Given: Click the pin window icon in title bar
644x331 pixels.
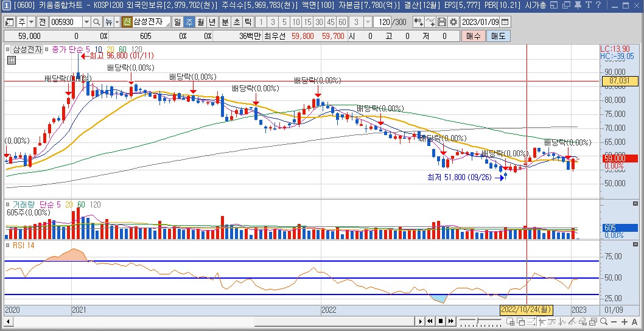Looking at the screenshot, I should point(578,5).
